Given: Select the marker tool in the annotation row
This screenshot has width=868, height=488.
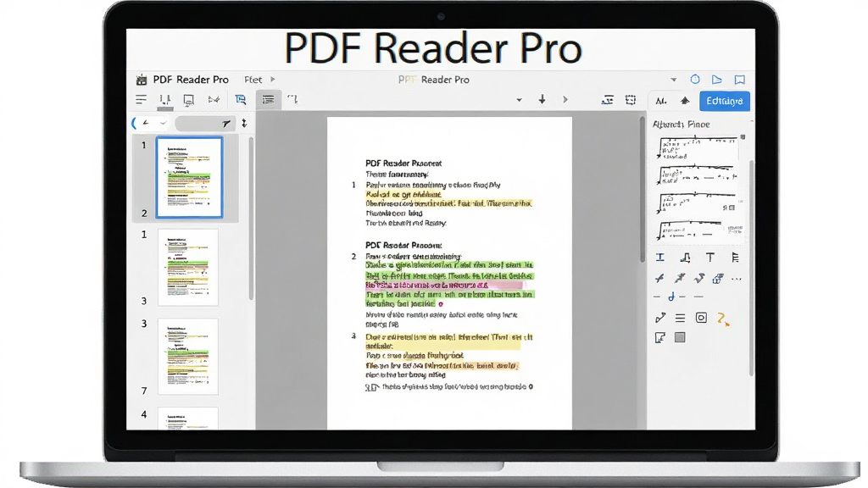Looking at the screenshot, I should click(699, 278).
